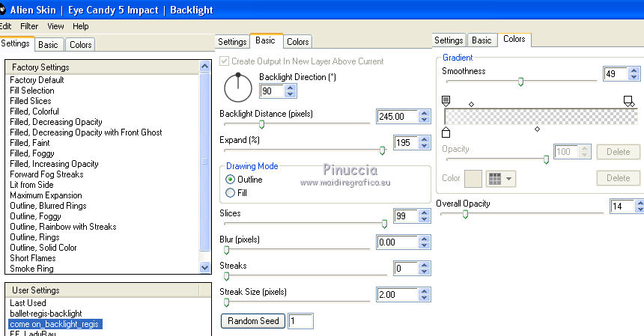Select Smoke Ring preset
Viewport: 644px width, 336px height.
(x=31, y=269)
